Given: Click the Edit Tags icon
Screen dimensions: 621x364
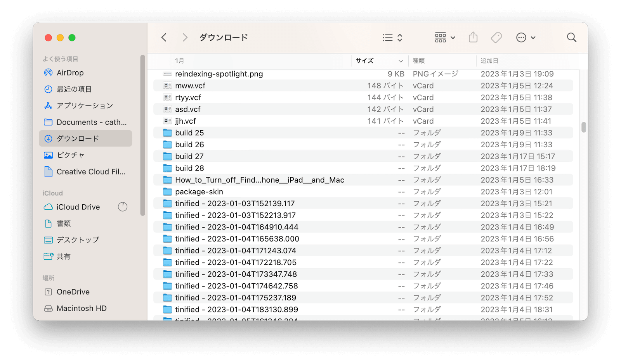Looking at the screenshot, I should tap(496, 38).
